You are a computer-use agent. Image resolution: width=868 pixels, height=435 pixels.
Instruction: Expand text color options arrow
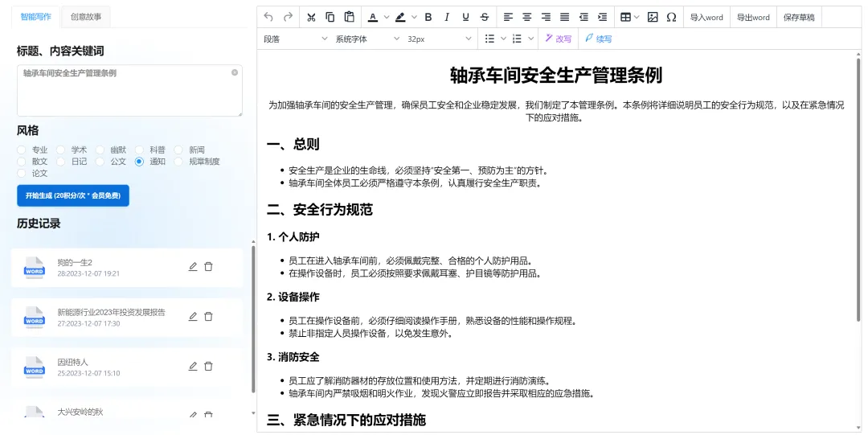387,17
